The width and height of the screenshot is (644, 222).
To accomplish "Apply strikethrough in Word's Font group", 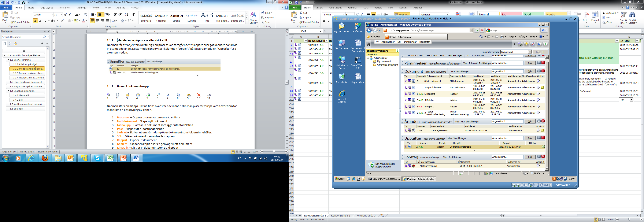I will (x=53, y=21).
